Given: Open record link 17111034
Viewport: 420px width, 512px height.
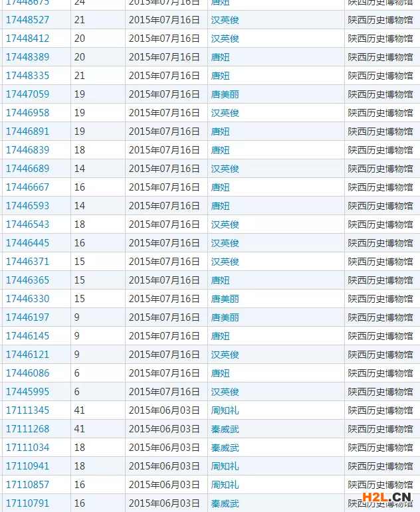Looking at the screenshot, I should pyautogui.click(x=27, y=448).
